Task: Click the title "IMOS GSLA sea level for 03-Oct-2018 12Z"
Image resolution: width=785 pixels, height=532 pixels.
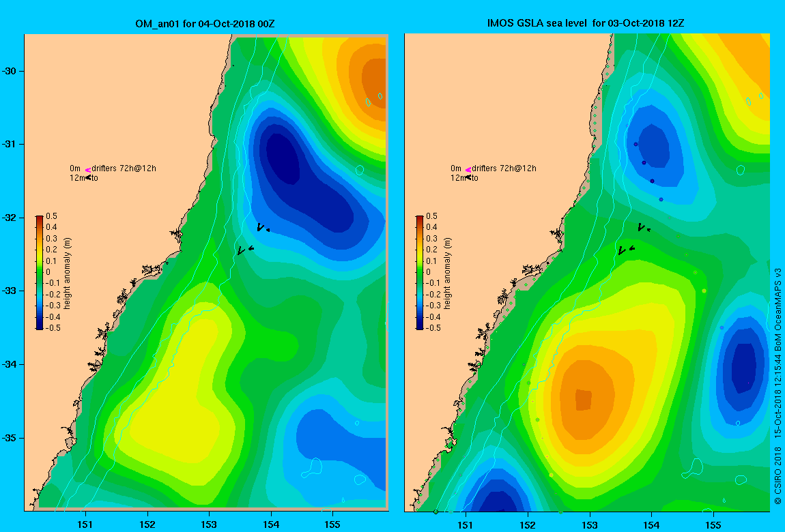Action: [586, 23]
